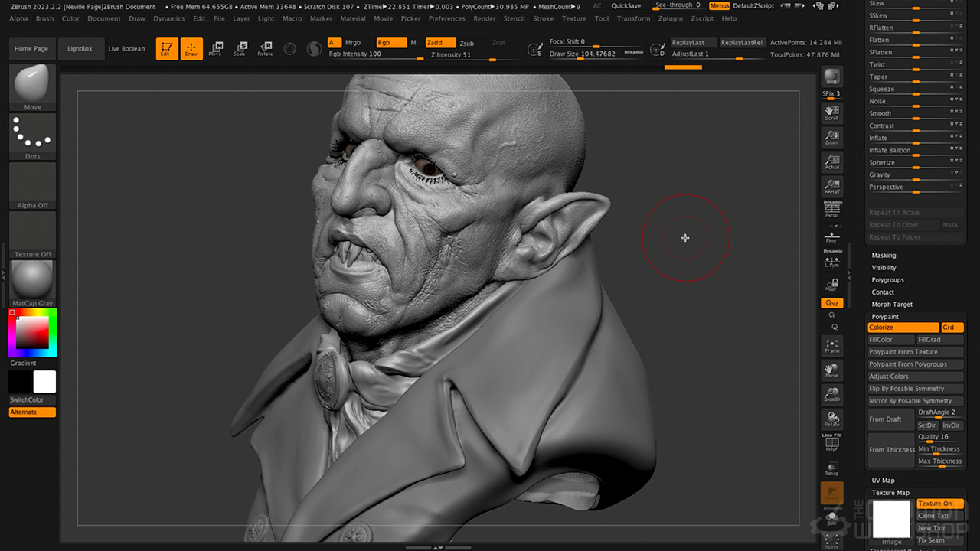Open the LightBox browser
Viewport: 980px width, 551px height.
80,49
